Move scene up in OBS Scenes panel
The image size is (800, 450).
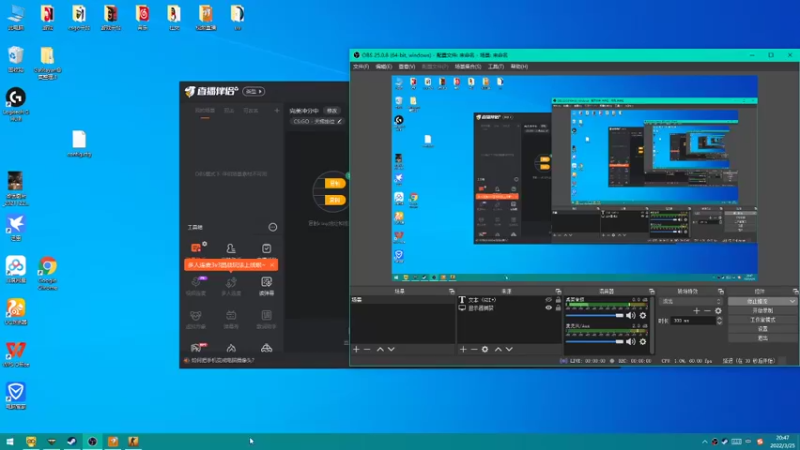(380, 349)
